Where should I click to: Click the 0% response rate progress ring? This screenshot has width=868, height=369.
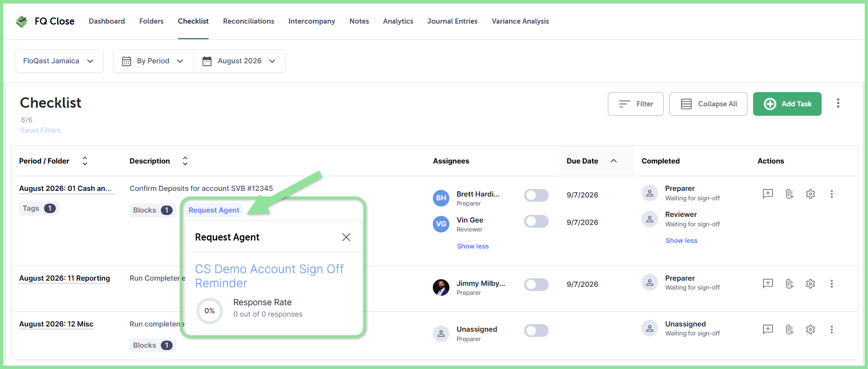[x=210, y=311]
